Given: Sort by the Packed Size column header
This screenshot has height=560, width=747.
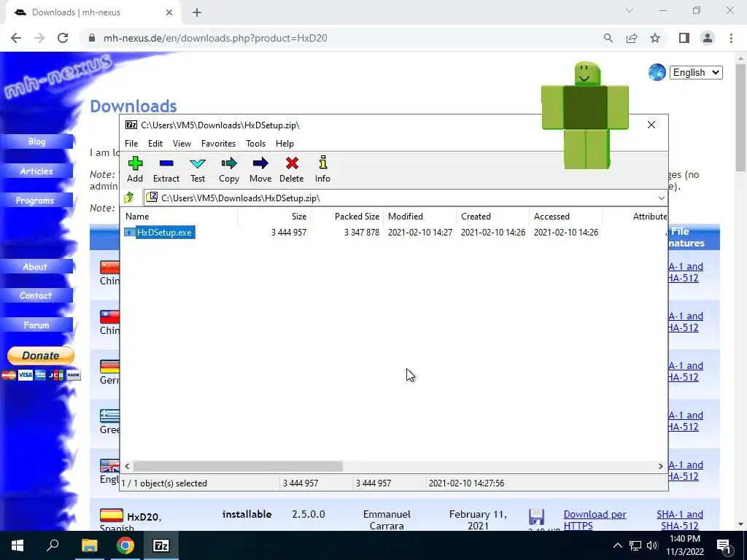Looking at the screenshot, I should pyautogui.click(x=347, y=216).
